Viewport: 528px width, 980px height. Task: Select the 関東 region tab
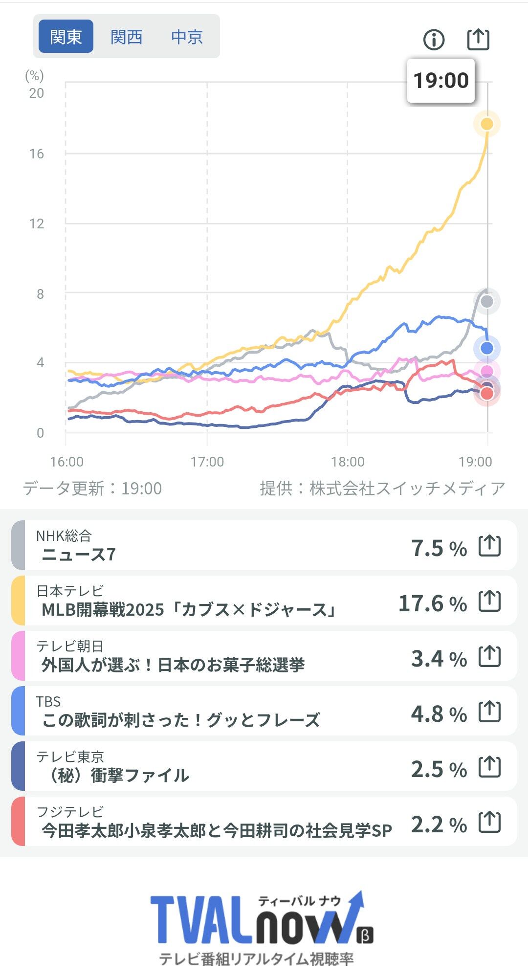coord(66,37)
